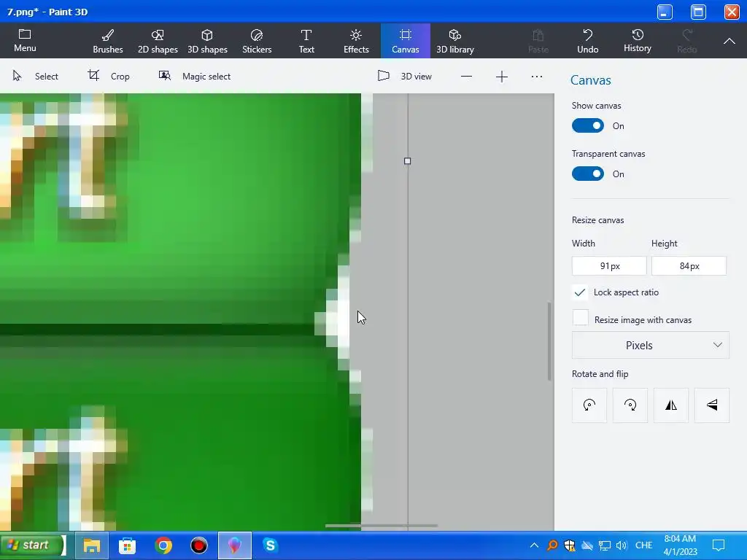Open the notification center icon
747x560 pixels.
719,545
